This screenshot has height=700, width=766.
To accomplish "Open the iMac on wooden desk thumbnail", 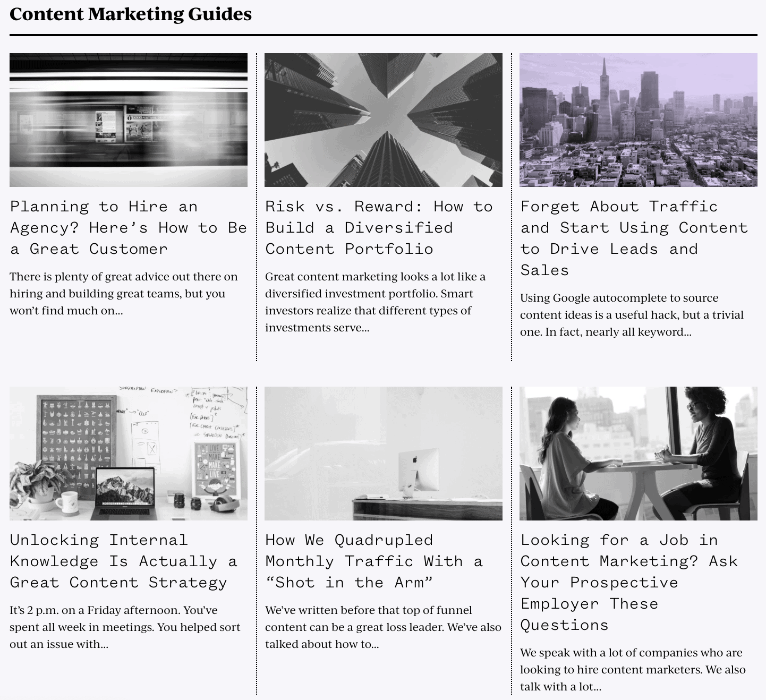I will (383, 454).
